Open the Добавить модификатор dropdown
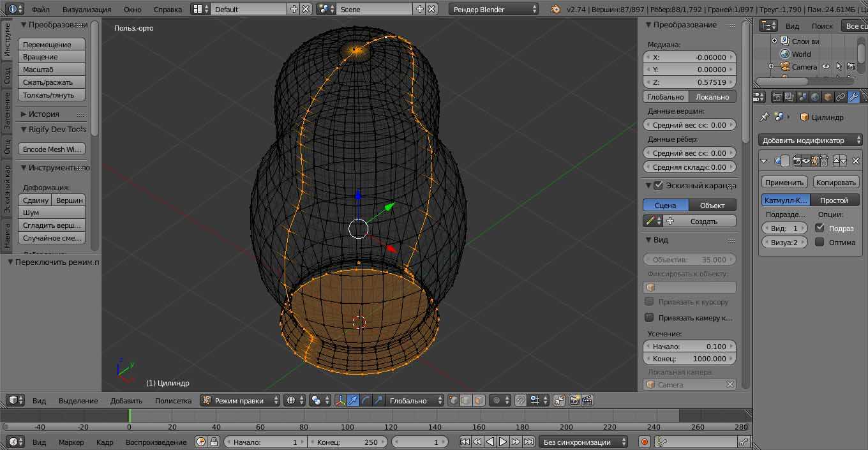868x450 pixels. [810, 140]
